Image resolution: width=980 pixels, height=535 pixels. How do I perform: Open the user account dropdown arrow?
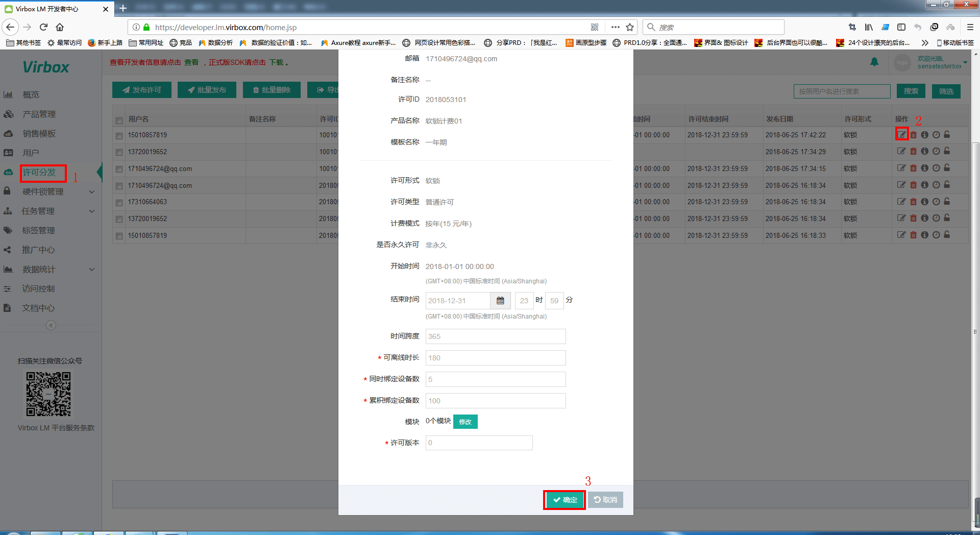[x=965, y=62]
